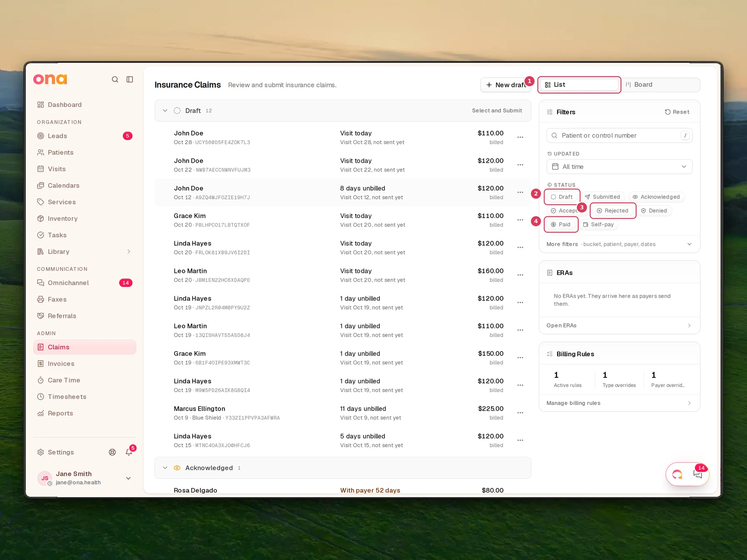This screenshot has width=747, height=560.
Task: Open Timesheets in the sidebar
Action: tap(85, 397)
